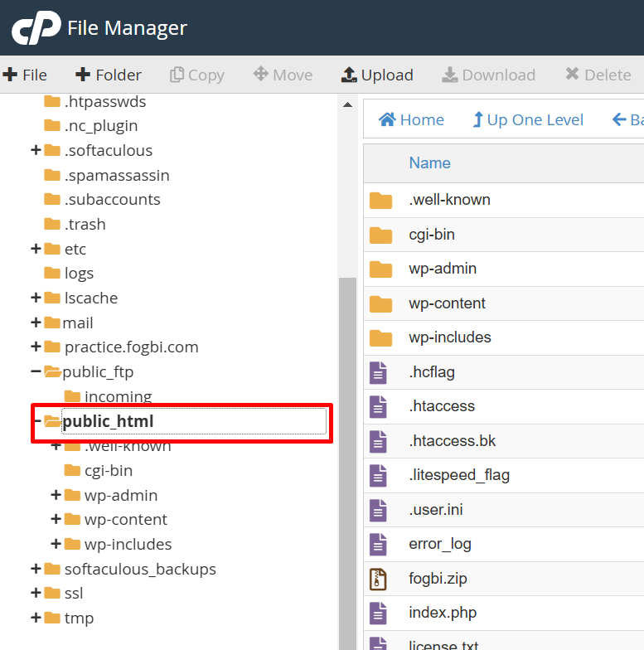
Task: Expand the .softaculous folder node
Action: pyautogui.click(x=36, y=150)
